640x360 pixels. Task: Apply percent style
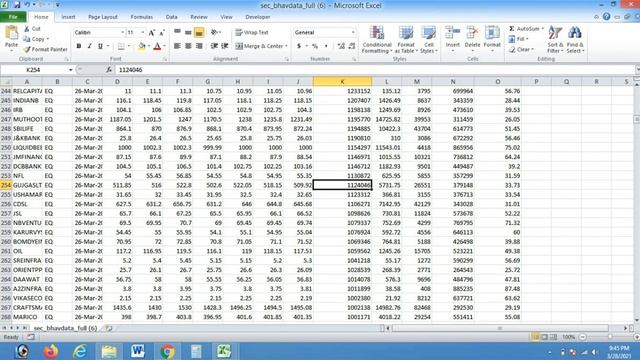[315, 46]
